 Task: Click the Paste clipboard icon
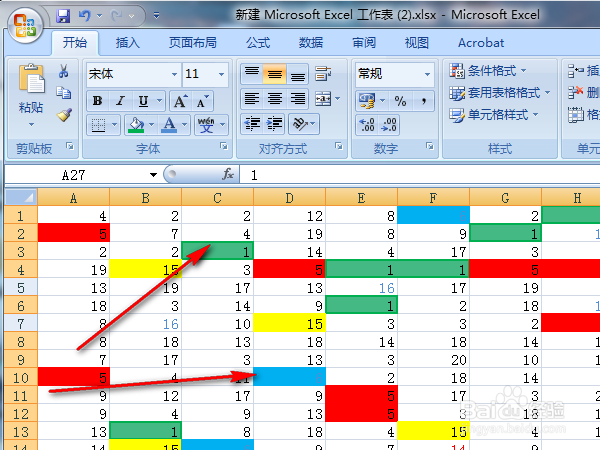click(x=31, y=78)
